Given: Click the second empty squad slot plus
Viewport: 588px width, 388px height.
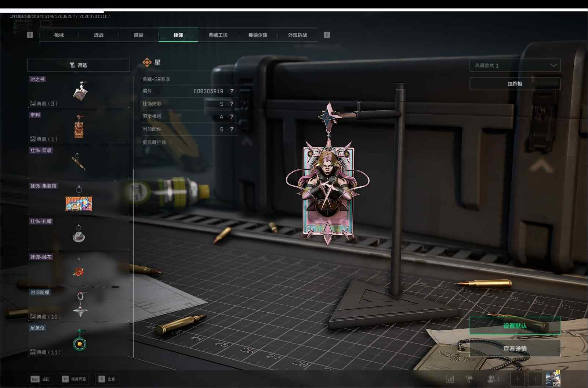Looking at the screenshot, I should click(x=535, y=379).
